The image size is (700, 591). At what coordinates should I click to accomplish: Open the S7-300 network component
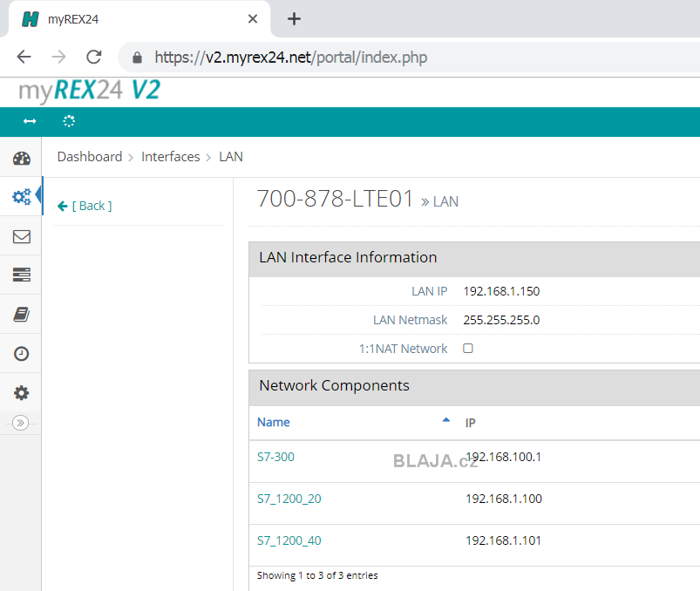275,457
